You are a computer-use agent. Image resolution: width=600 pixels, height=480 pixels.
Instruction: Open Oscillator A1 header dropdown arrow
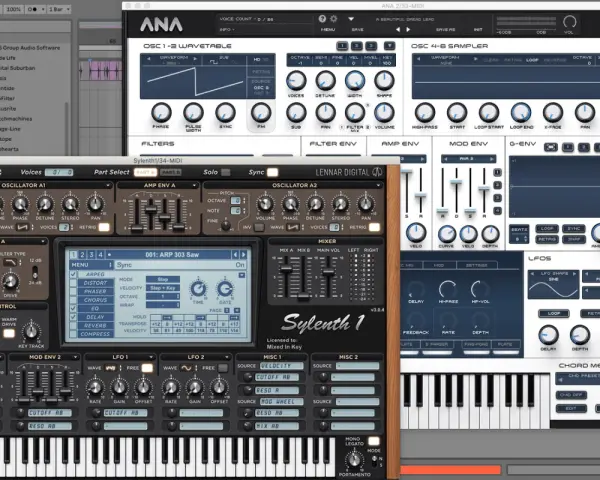pyautogui.click(x=108, y=186)
